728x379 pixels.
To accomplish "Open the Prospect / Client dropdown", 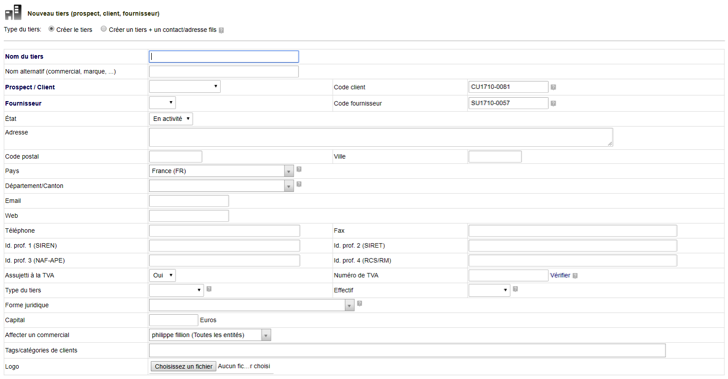I will [185, 86].
